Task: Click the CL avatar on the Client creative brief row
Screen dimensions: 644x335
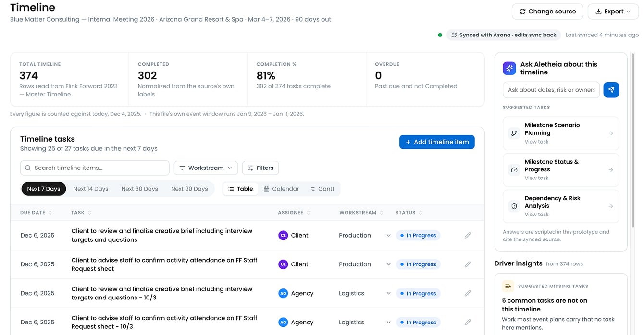Action: (283, 236)
